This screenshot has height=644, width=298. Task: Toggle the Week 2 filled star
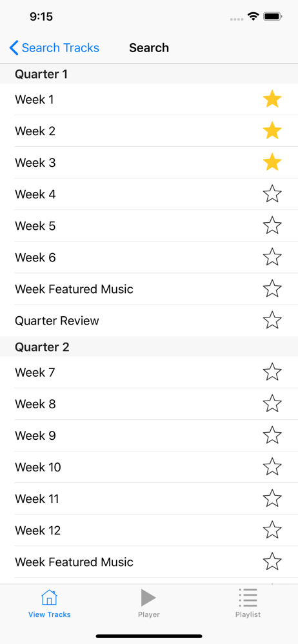click(x=272, y=131)
